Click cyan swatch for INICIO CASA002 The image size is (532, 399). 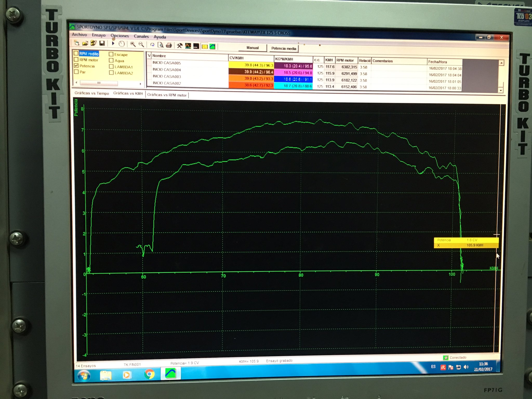point(293,86)
